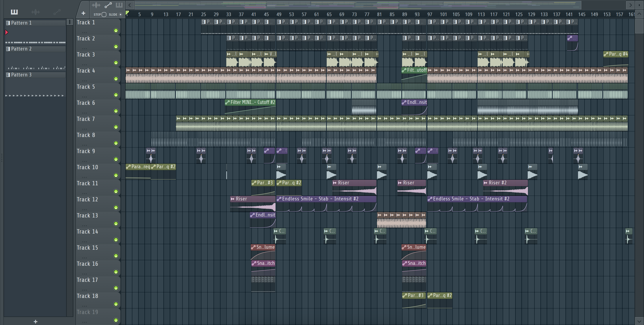Click the picker panel scroll handle beside Pattern 1
644x325 pixels.
[70, 22]
